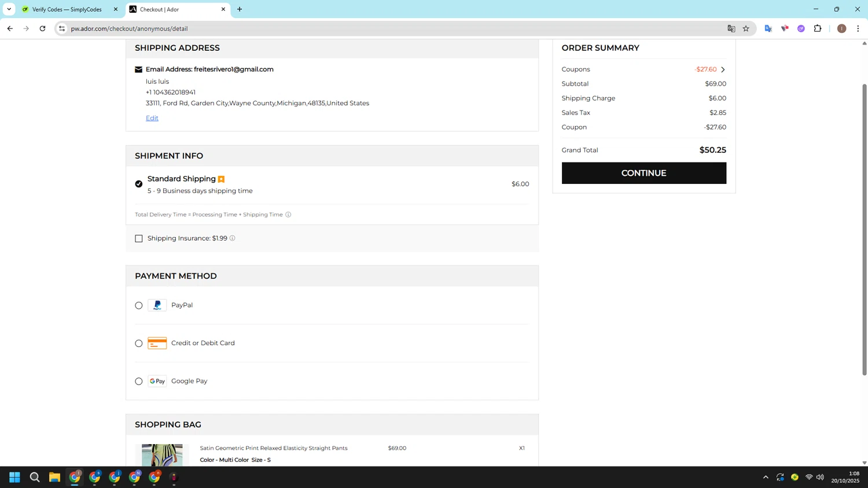Click the Satin Geometric Print pants thumbnail

162,455
